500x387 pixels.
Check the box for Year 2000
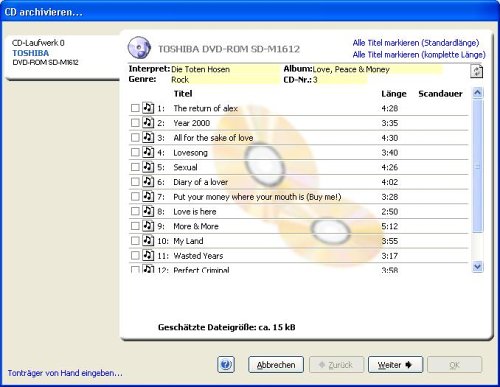point(135,123)
